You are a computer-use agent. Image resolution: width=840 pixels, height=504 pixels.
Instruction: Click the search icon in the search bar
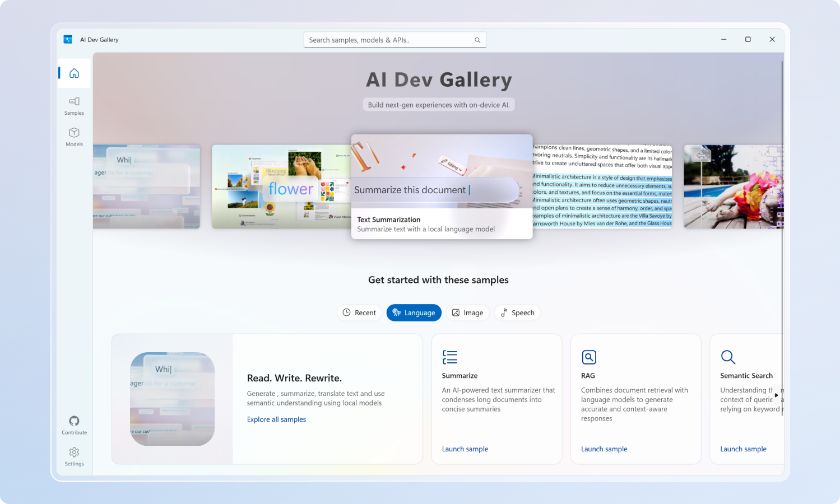pos(477,40)
